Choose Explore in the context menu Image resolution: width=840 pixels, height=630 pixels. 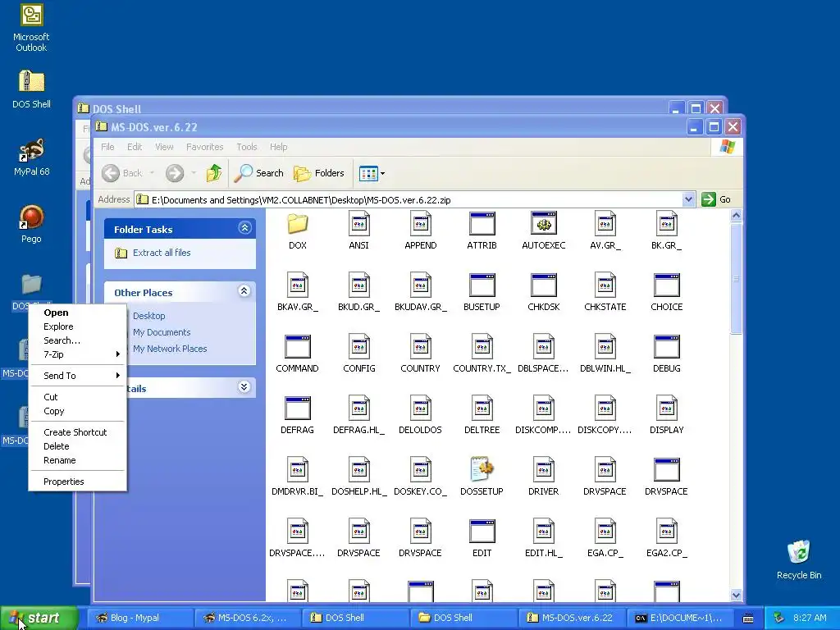click(78, 326)
